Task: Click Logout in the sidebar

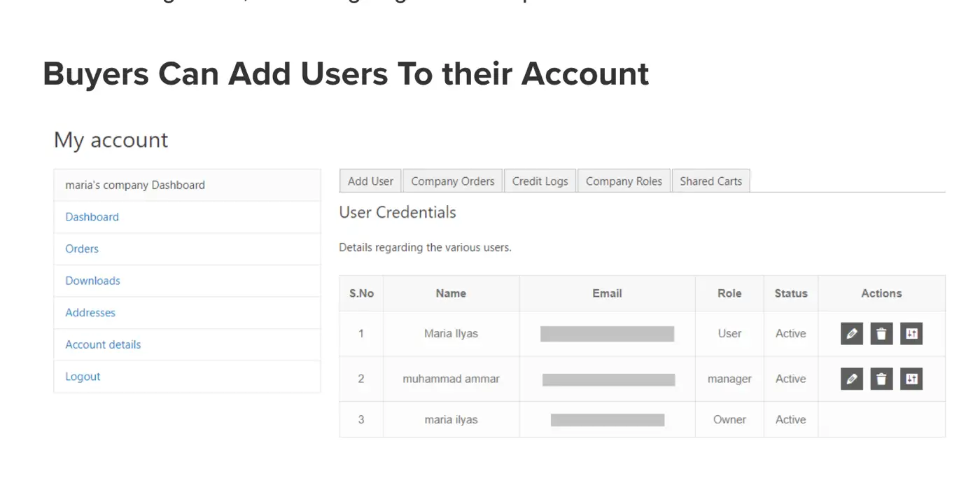Action: pyautogui.click(x=83, y=376)
